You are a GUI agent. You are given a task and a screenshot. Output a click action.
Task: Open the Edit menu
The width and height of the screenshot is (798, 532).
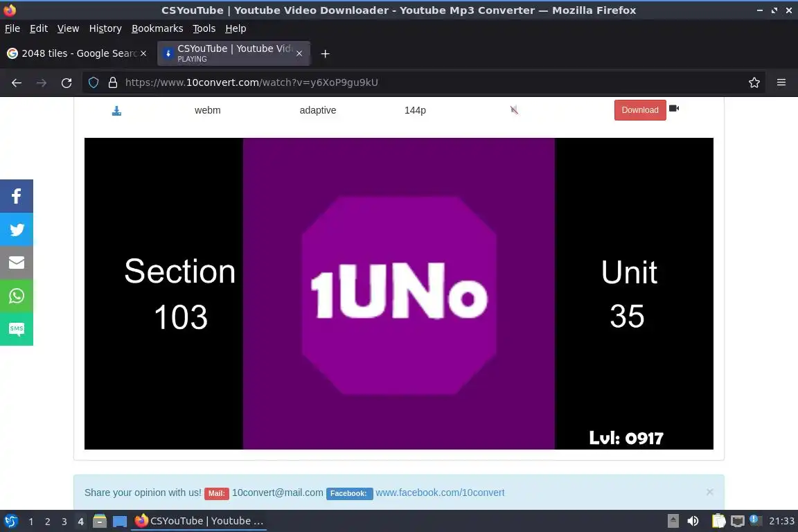[x=39, y=28]
